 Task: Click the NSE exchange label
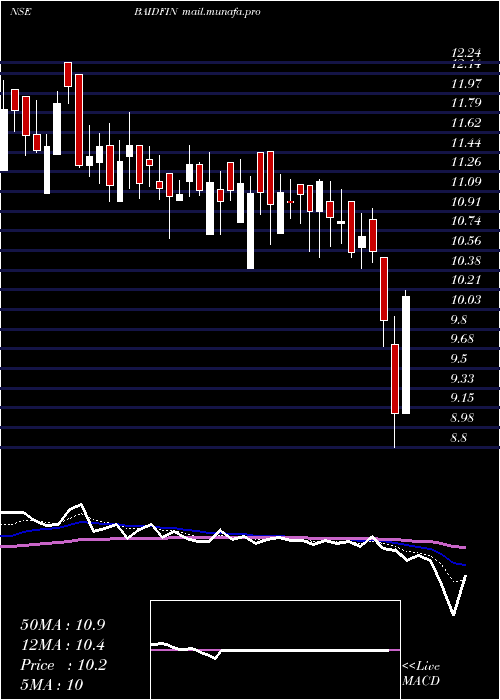click(20, 12)
